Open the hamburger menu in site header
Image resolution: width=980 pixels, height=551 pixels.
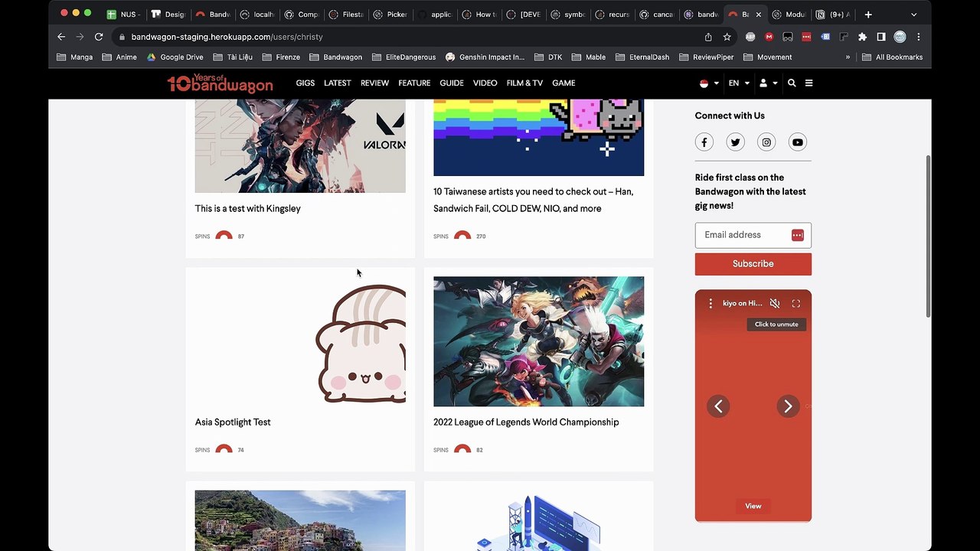tap(808, 83)
